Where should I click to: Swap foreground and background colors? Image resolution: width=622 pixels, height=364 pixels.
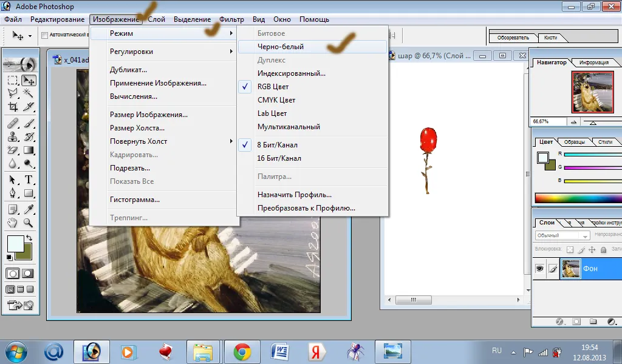[x=29, y=238]
